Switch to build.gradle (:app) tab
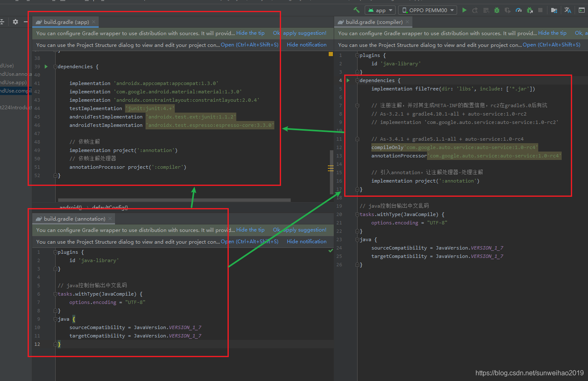The height and width of the screenshot is (381, 588). 66,22
